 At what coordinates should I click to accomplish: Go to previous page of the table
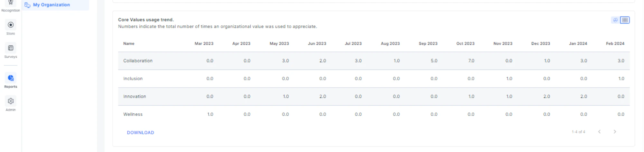coord(599,132)
